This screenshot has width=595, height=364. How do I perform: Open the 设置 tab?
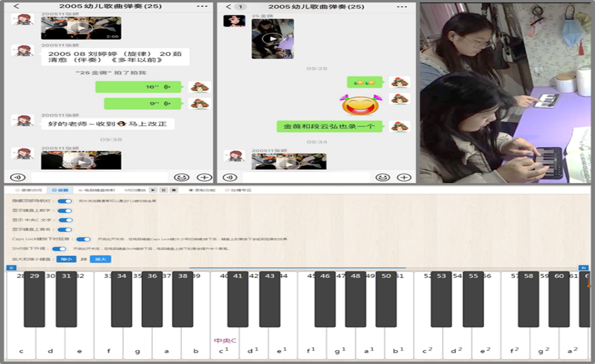coord(61,190)
